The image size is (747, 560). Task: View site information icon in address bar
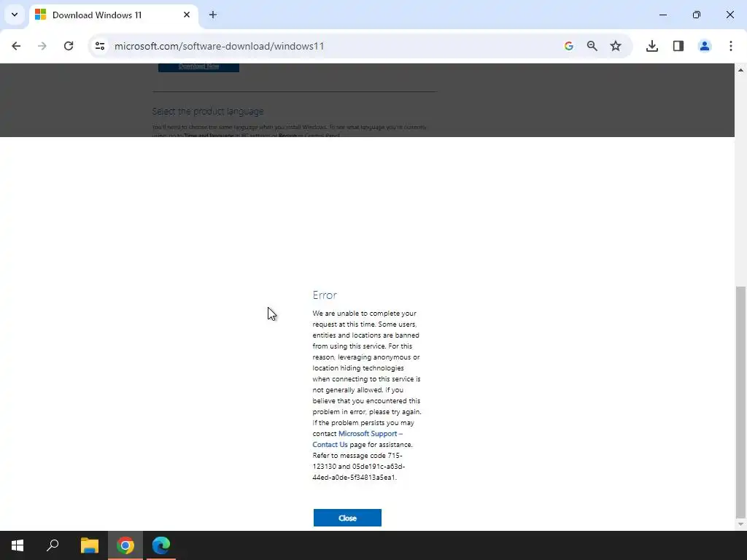click(100, 46)
